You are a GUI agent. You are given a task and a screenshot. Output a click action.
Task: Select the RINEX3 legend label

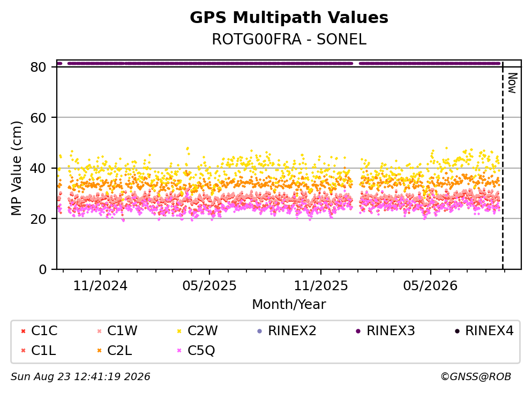391,331
